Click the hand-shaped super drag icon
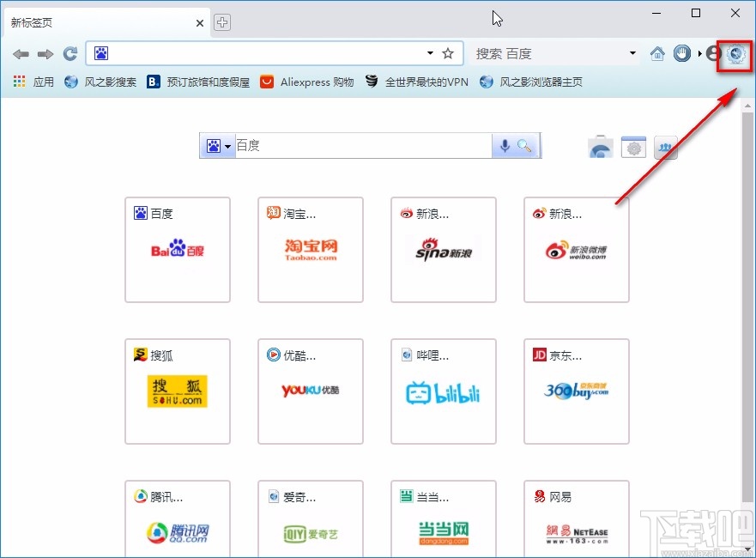Image resolution: width=756 pixels, height=558 pixels. [681, 53]
